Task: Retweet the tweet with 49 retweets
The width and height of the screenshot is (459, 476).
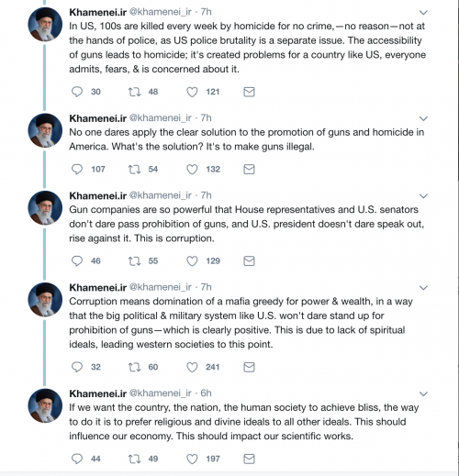Action: pos(134,459)
